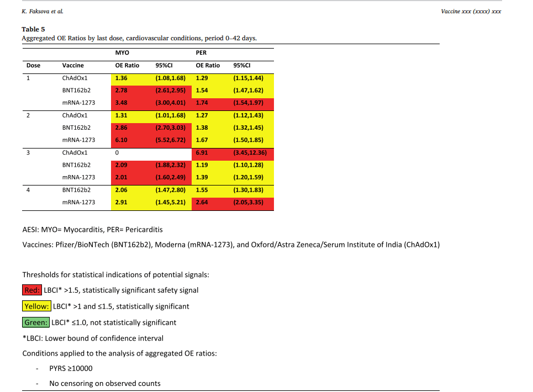Screen dimensions: 533x392
Task: Click the 'PYRS ≥10000' condition line
Action: [x=71, y=368]
